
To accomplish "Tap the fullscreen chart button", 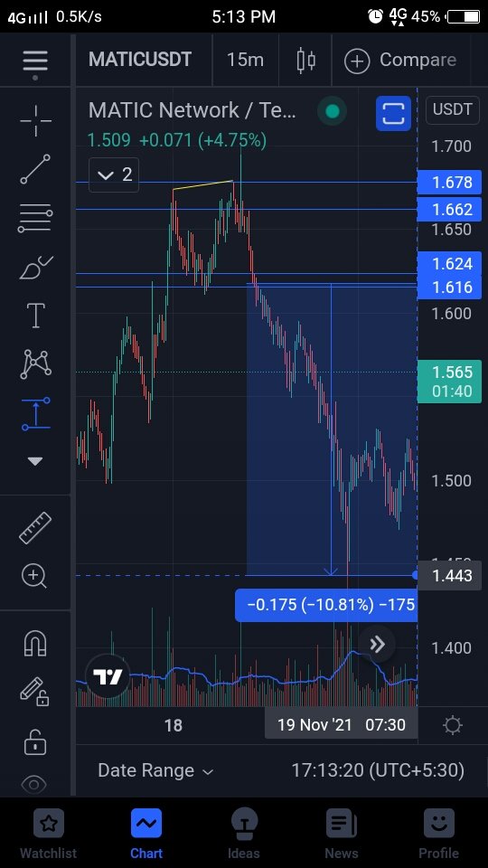I will tap(393, 114).
